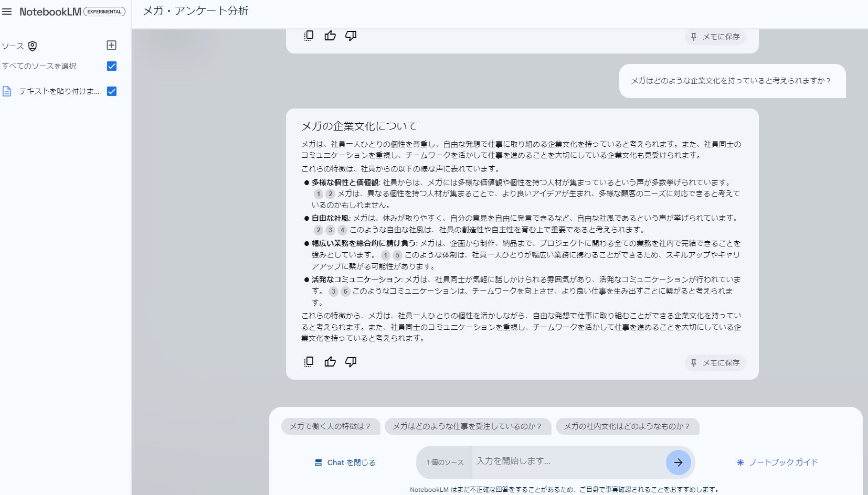
Task: Open citation 1 in the 幅広い業務を総合的に請け負う bullet
Action: tap(386, 255)
